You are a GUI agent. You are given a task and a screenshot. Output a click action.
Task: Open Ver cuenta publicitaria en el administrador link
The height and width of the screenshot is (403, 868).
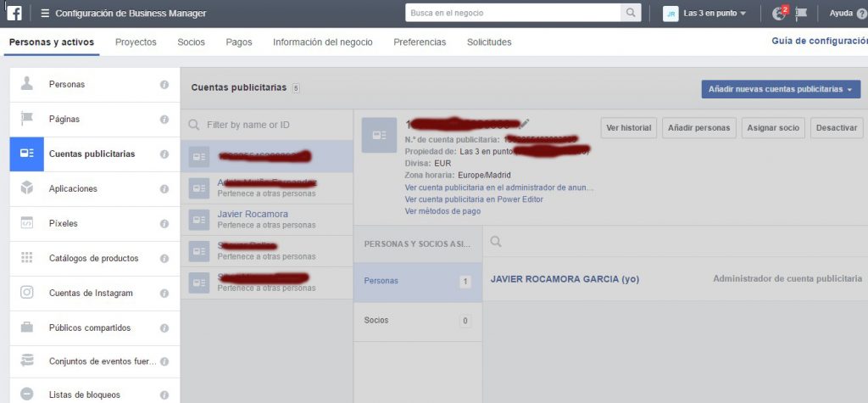click(498, 188)
